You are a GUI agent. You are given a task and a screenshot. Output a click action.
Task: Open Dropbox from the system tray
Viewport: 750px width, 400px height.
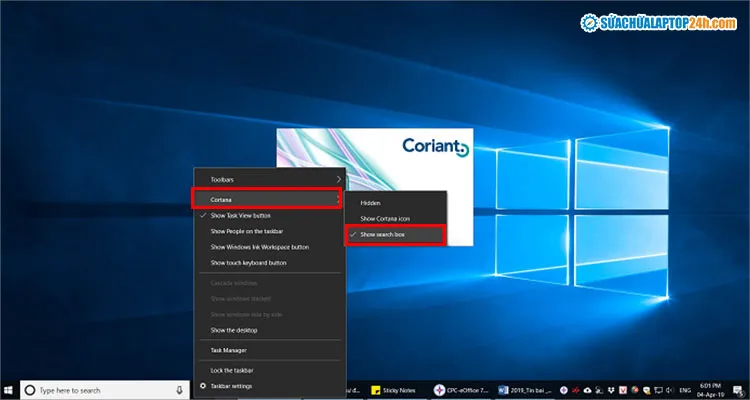[611, 390]
